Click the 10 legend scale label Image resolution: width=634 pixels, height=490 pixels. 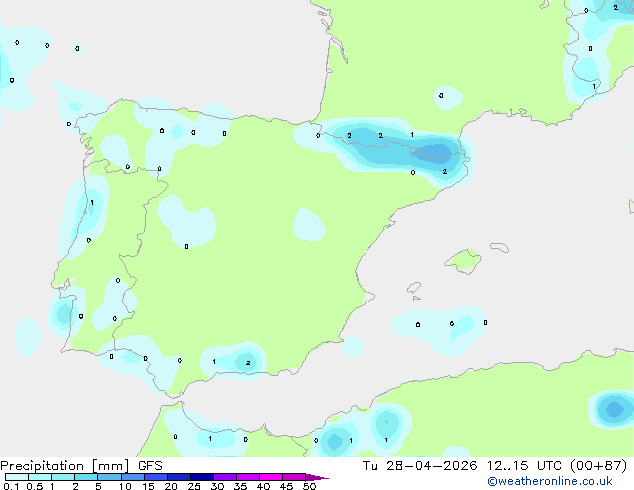pos(125,486)
